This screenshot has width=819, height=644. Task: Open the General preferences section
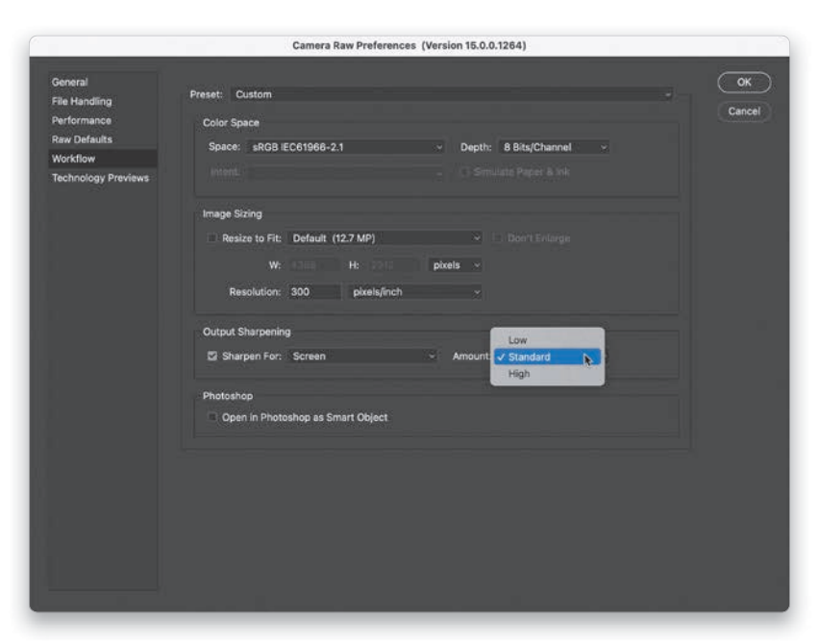69,83
